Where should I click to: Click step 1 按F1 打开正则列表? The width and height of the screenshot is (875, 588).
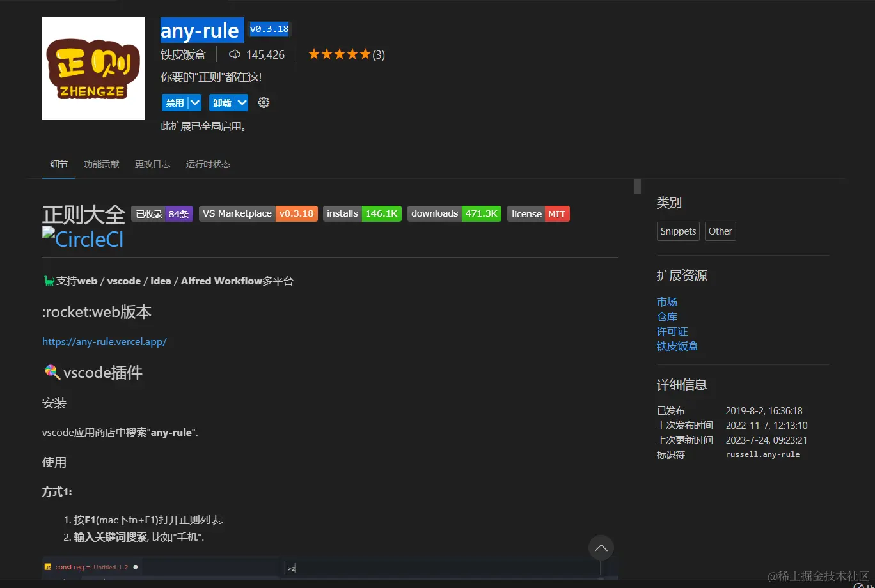tap(149, 520)
